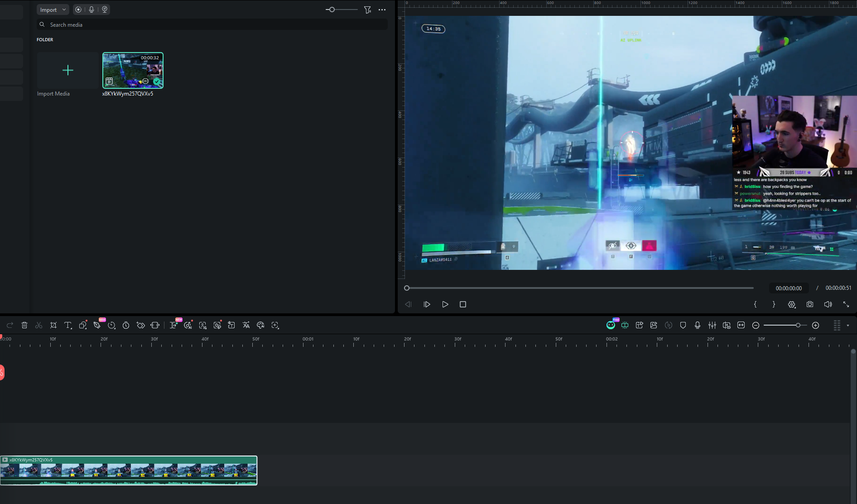Take a snapshot of the preview frame
Screen dimensions: 857x504
click(810, 304)
